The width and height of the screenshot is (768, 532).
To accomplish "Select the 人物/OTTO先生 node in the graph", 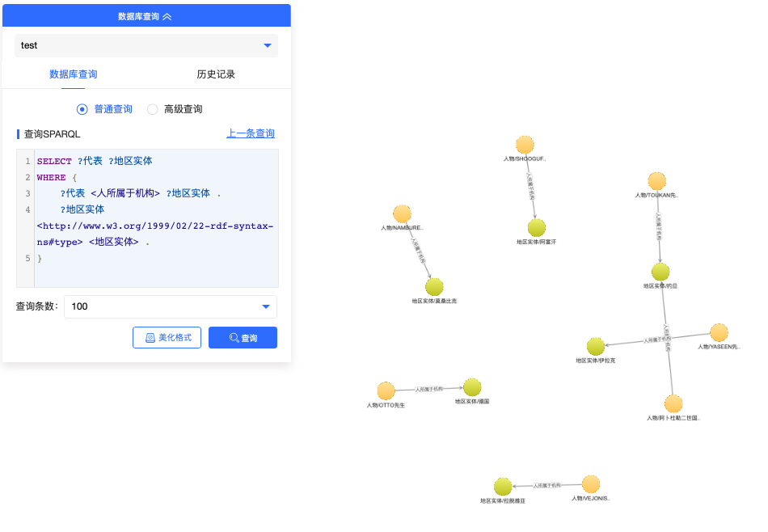I will click(x=386, y=389).
